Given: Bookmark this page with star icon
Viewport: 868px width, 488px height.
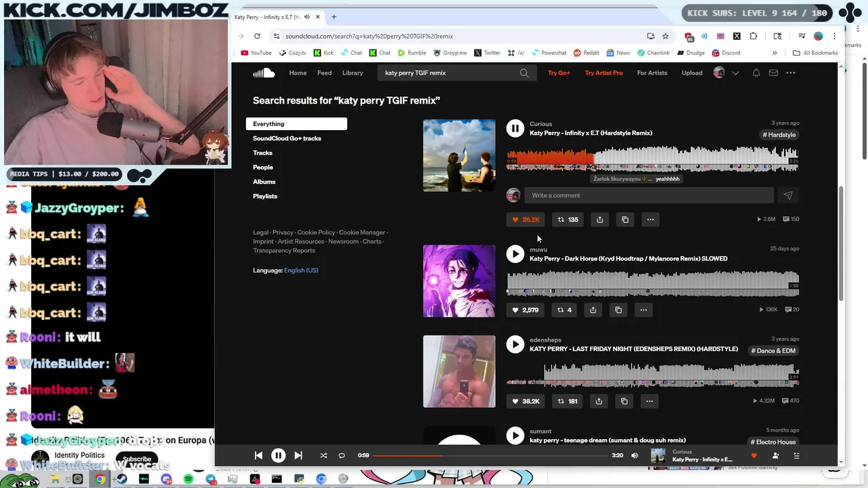Looking at the screenshot, I should pos(665,36).
